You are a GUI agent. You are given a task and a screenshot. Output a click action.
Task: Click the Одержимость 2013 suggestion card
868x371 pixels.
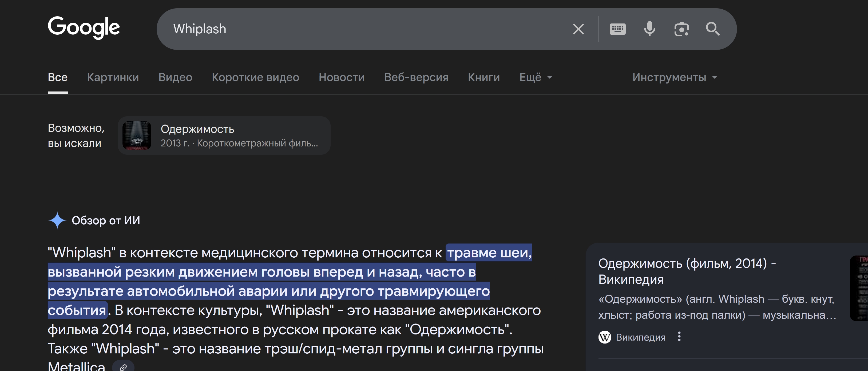coord(224,136)
